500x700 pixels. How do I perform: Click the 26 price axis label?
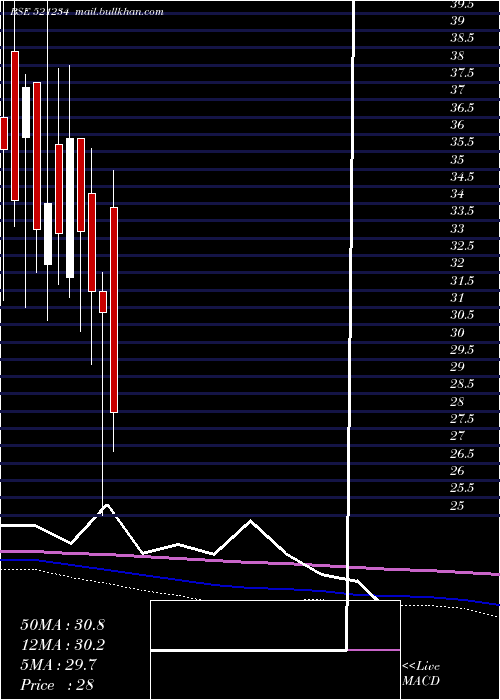[x=458, y=470]
